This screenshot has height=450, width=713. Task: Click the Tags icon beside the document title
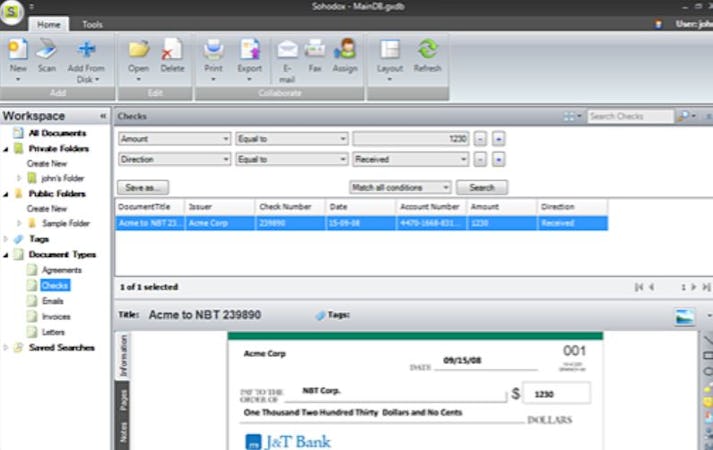click(x=321, y=315)
